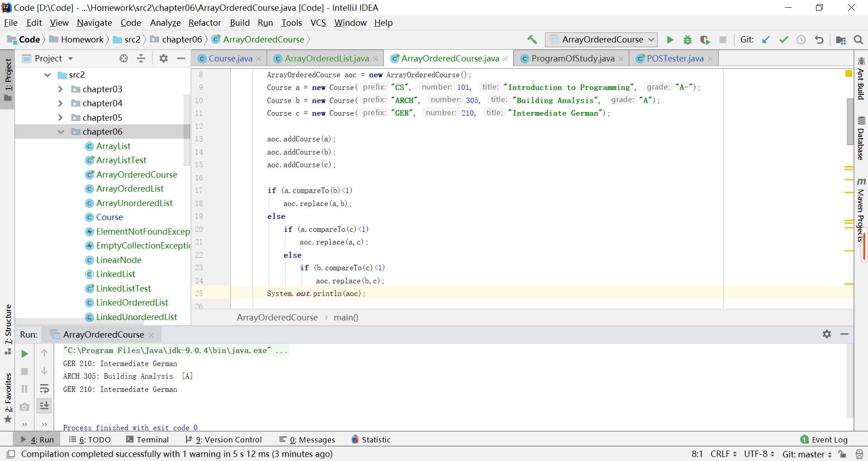Click the Search Everywhere magnifier icon
868x461 pixels.
coord(859,40)
